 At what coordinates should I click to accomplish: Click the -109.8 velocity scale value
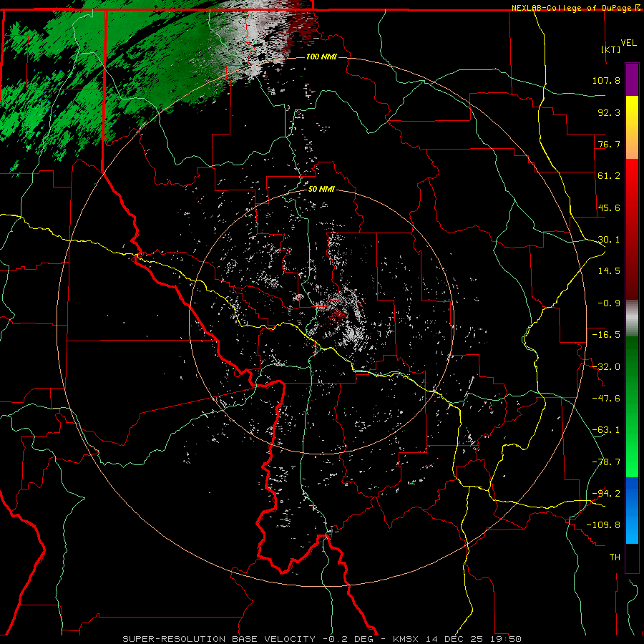603,525
